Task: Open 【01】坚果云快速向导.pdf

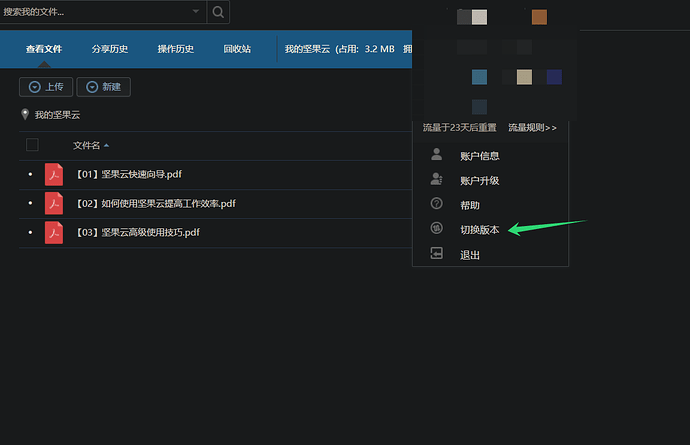Action: coord(128,174)
